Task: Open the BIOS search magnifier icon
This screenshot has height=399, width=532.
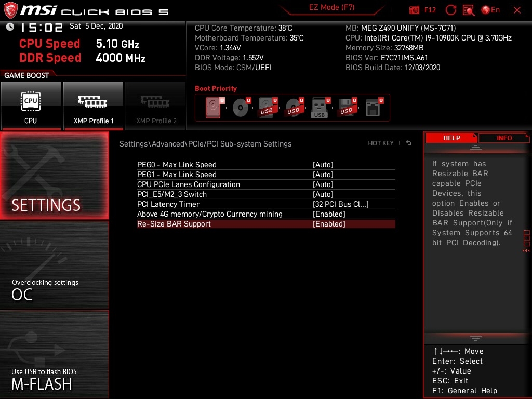Action: pos(469,10)
